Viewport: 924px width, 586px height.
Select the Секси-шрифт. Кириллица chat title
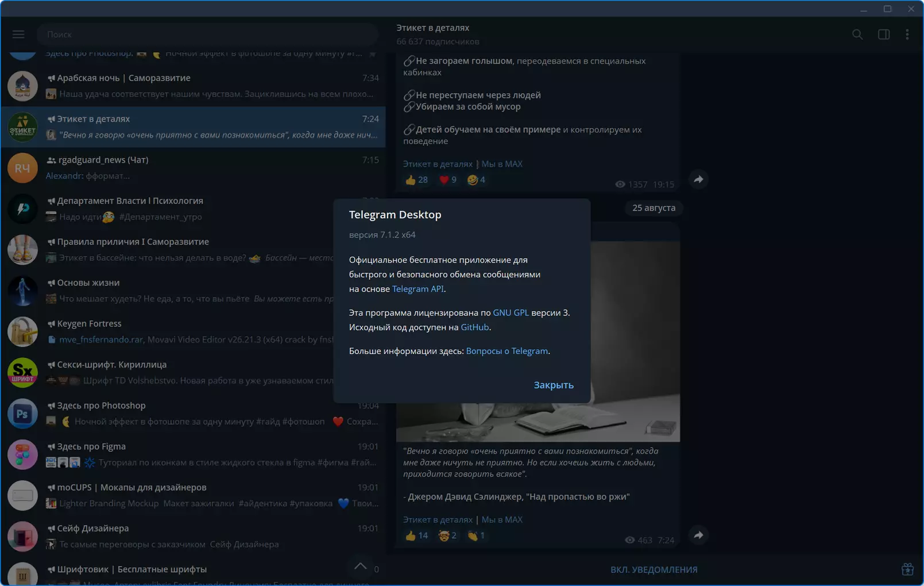(112, 365)
